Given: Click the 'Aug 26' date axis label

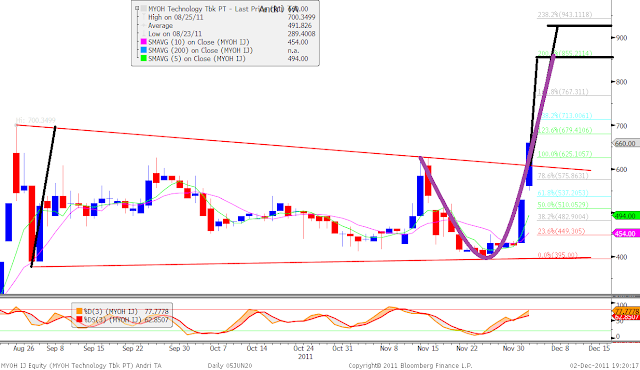Looking at the screenshot, I should click(x=24, y=348).
